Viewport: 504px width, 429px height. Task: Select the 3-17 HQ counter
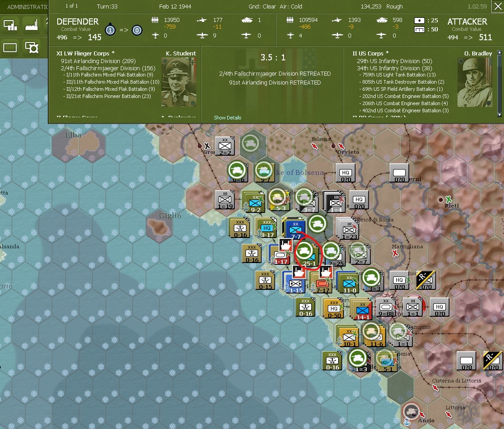tap(267, 228)
